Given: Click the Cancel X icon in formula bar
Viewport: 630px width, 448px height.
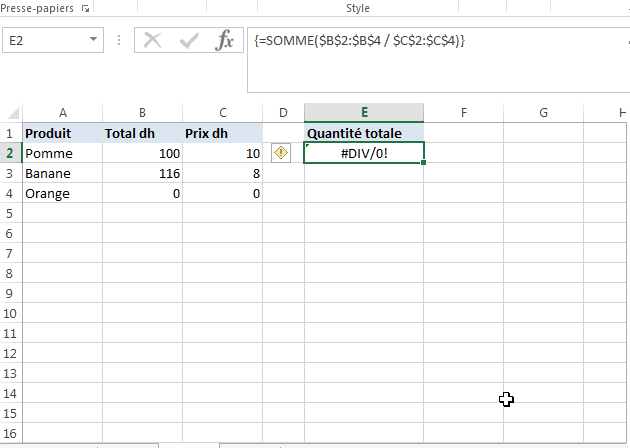Looking at the screenshot, I should coord(153,41).
